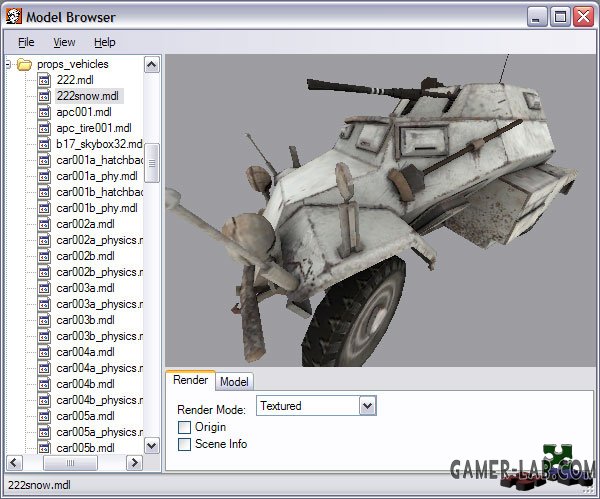This screenshot has height=499, width=600.
Task: Select car004b.mdl in the list
Action: coord(85,384)
